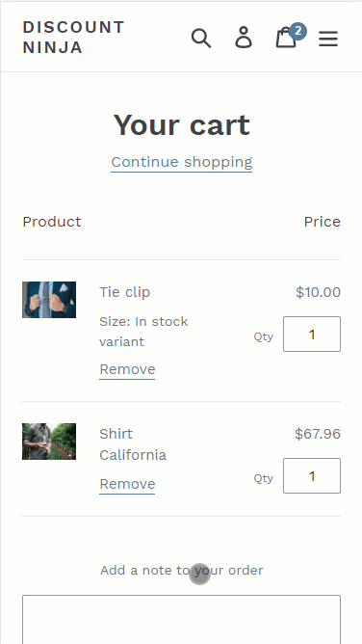
Task: Open the Shirt California product title
Action: 133,444
